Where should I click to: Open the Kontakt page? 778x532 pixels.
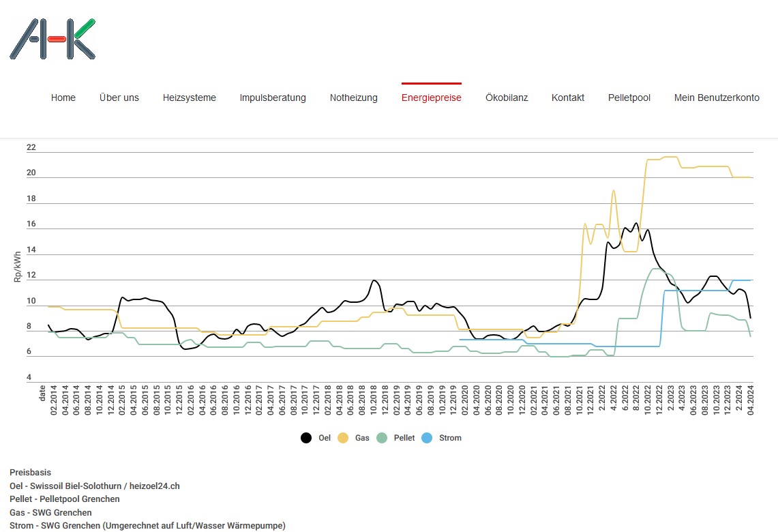(x=567, y=98)
